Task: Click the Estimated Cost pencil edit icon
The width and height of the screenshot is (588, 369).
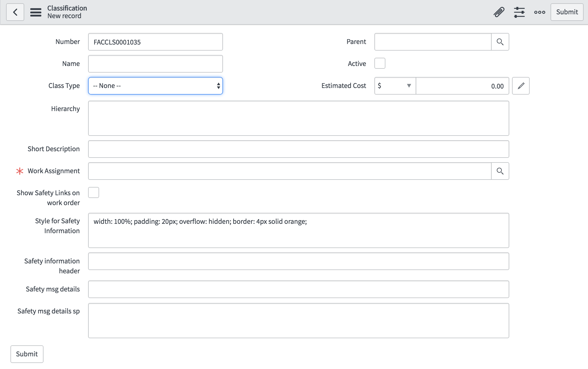Action: pos(521,86)
